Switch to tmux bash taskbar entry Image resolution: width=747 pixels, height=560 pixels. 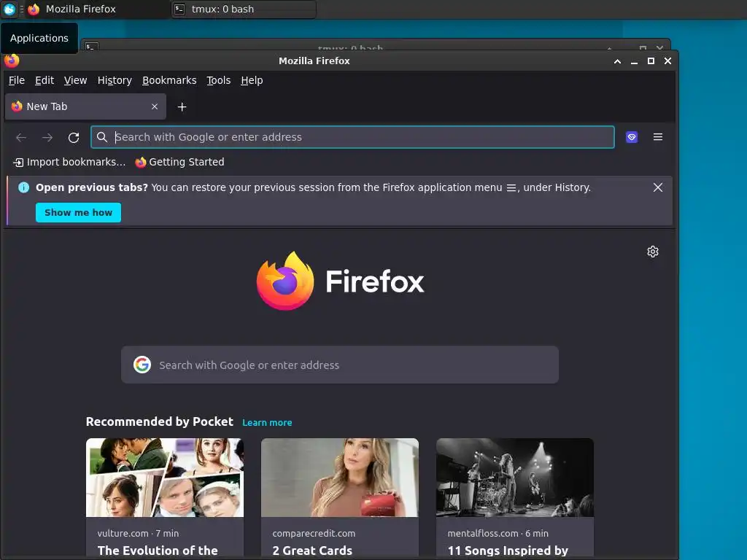click(244, 9)
